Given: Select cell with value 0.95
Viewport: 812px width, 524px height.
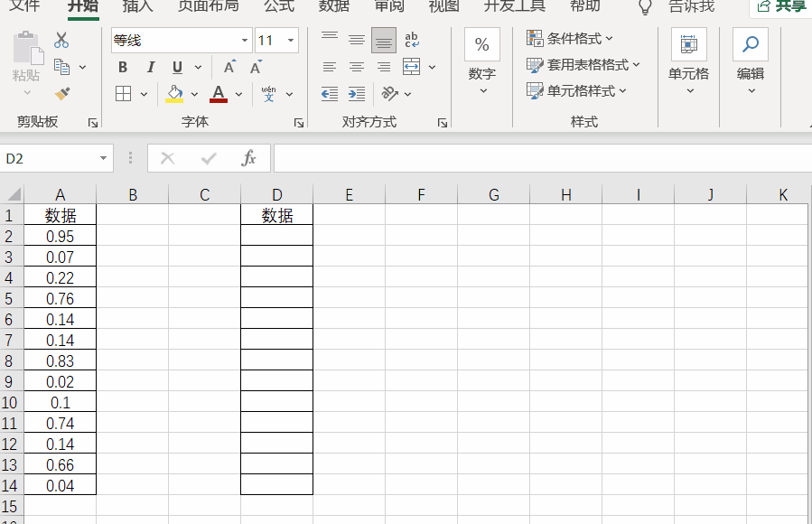Looking at the screenshot, I should click(61, 236).
